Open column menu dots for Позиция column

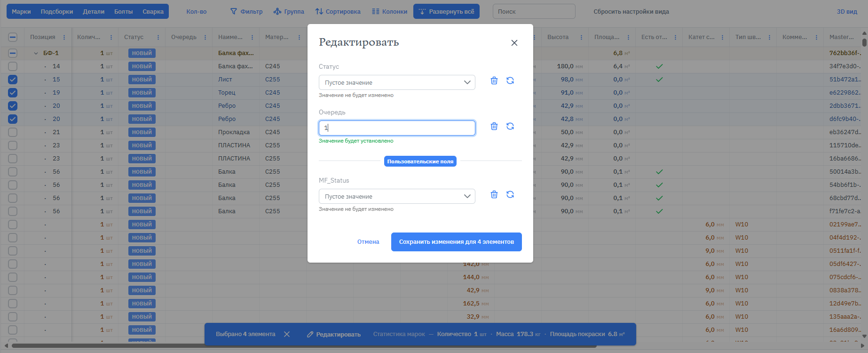tap(64, 37)
